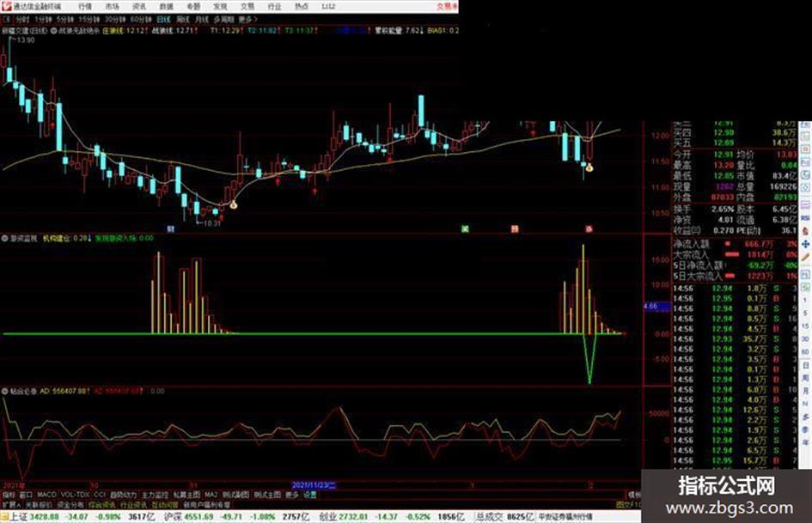Viewport: 812px width, 523px height.
Task: Open the 数据 menu
Action: 166,6
